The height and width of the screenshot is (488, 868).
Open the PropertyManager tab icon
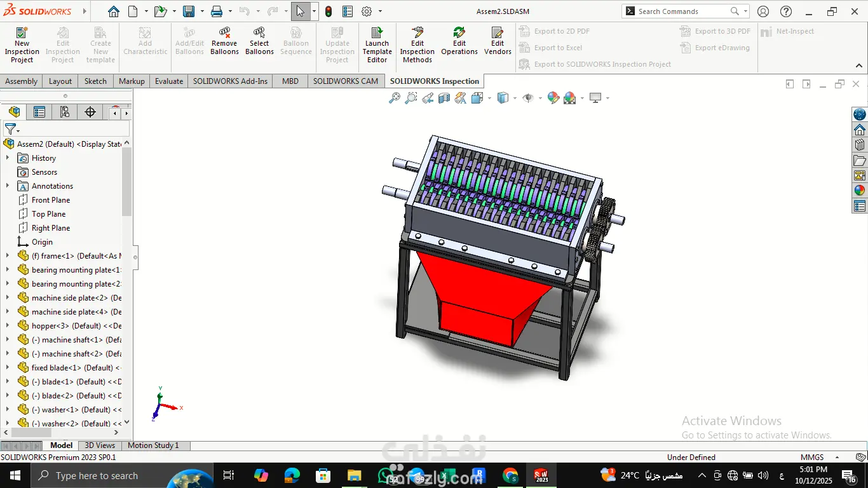[39, 112]
